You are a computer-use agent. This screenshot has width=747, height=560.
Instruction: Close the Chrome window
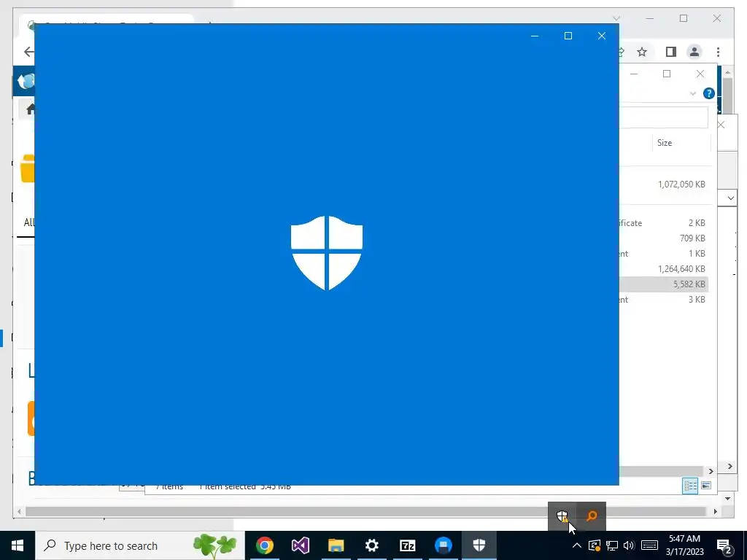pyautogui.click(x=716, y=18)
